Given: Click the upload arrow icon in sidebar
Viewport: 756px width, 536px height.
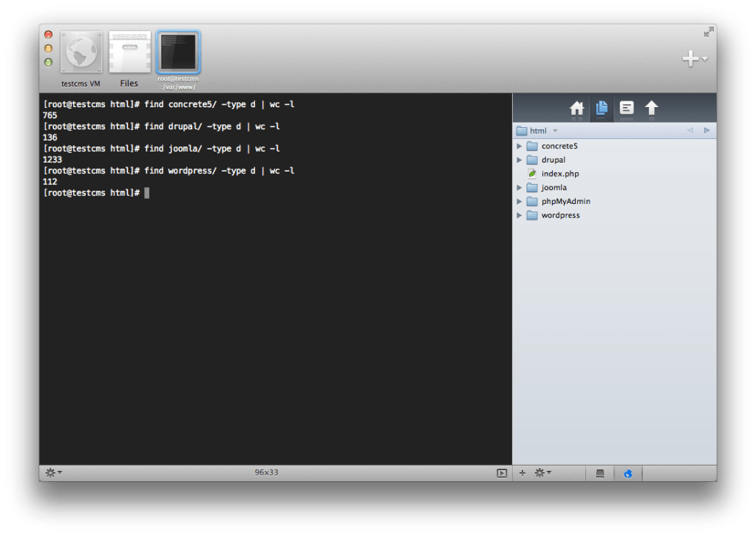Looking at the screenshot, I should pos(651,109).
